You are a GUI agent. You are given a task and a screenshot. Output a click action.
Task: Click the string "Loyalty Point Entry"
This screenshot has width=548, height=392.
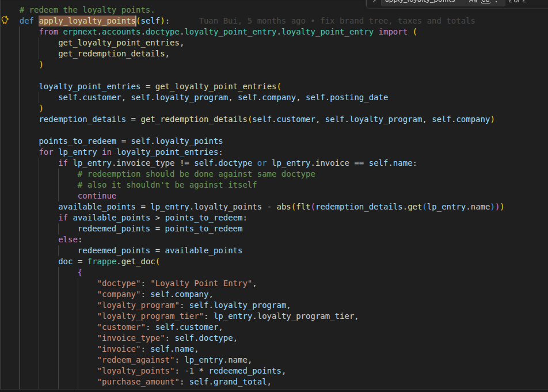click(x=201, y=283)
